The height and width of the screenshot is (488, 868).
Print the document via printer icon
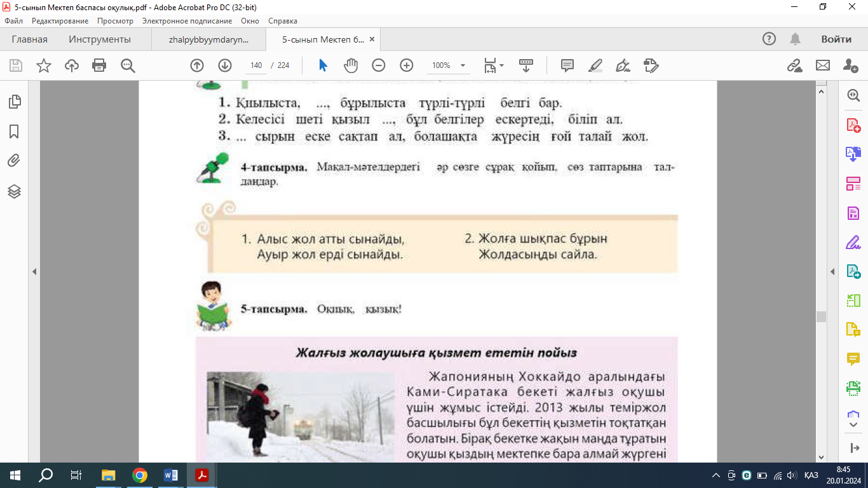click(x=99, y=65)
